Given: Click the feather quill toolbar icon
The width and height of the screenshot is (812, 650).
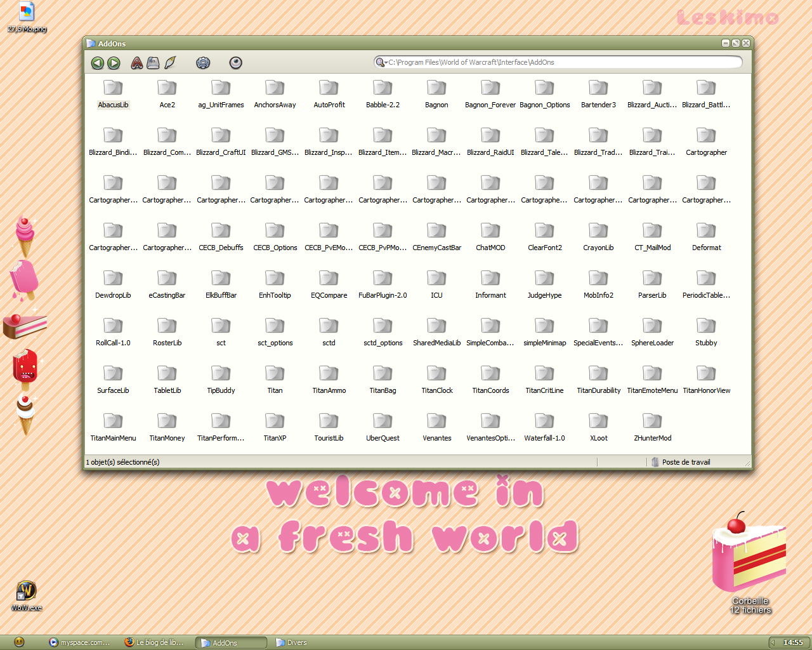Looking at the screenshot, I should click(x=170, y=63).
